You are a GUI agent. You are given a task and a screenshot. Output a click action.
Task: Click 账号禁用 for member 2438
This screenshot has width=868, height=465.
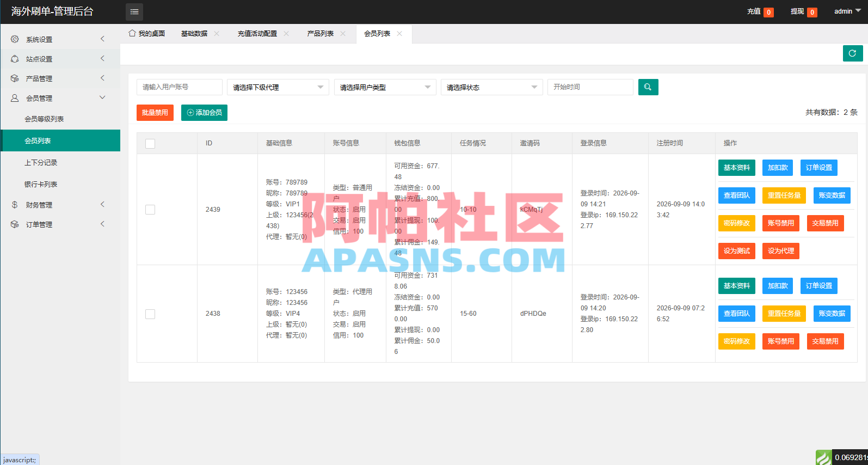tap(781, 341)
